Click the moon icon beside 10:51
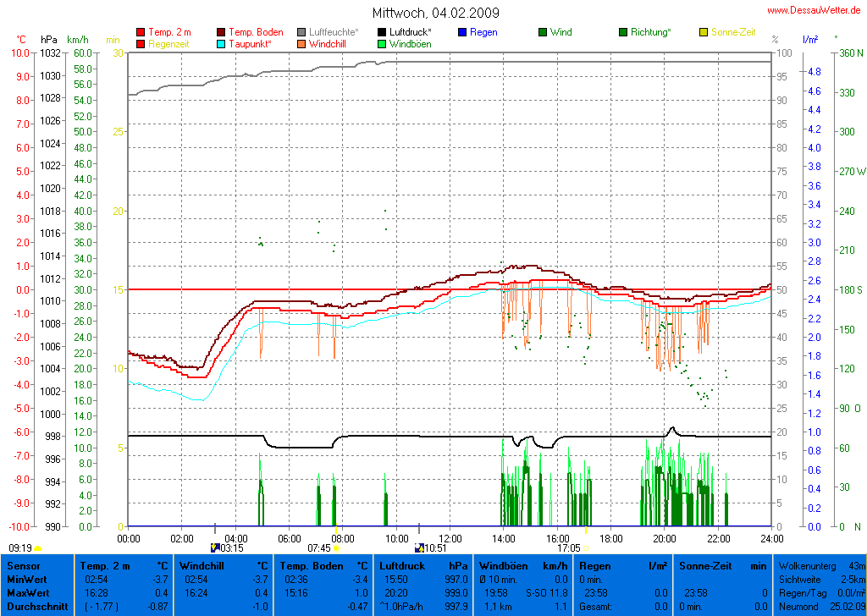 418,548
